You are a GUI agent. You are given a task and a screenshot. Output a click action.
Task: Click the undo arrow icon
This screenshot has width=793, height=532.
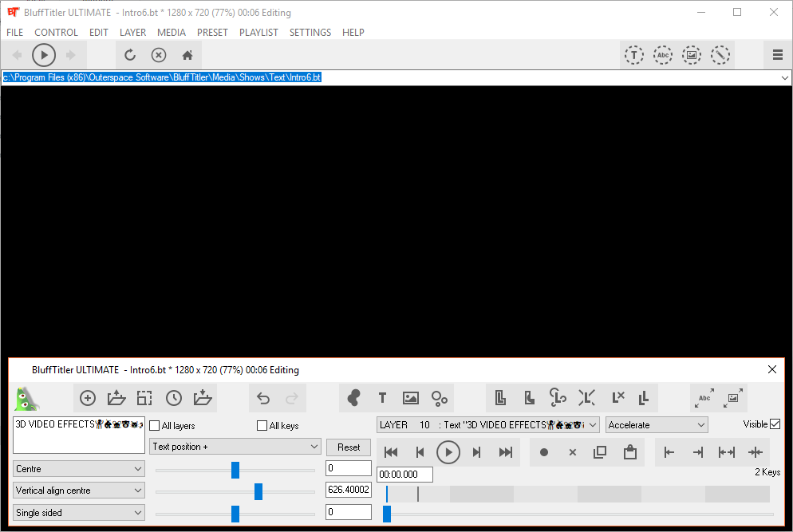click(x=263, y=399)
